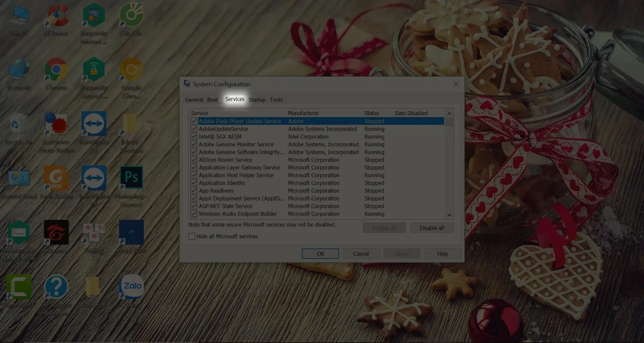Select Windows Audio Endpoint Builder row

(317, 214)
